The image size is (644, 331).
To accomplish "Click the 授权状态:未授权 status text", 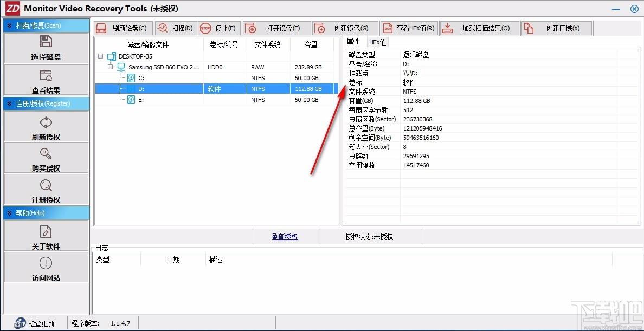I will pyautogui.click(x=369, y=237).
